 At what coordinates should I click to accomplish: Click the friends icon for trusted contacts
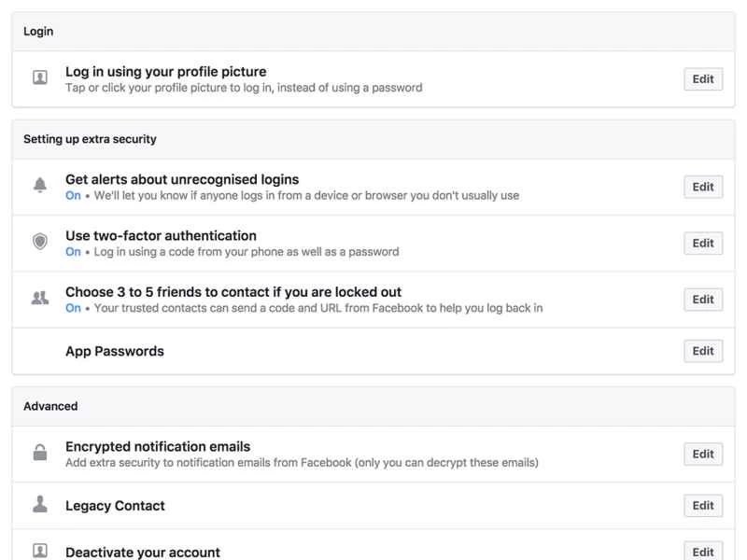click(39, 297)
